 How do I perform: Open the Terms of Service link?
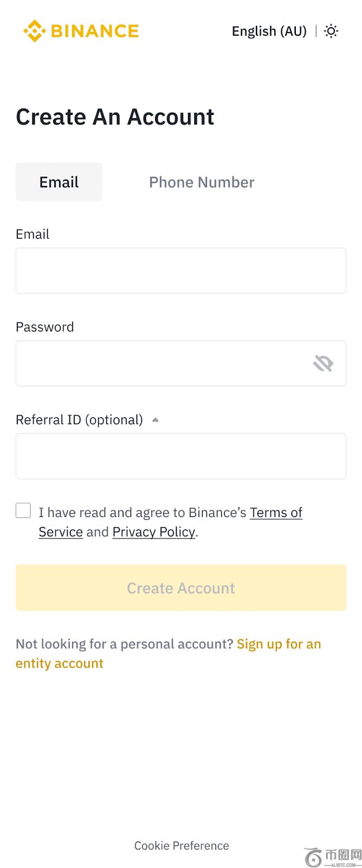tap(276, 513)
